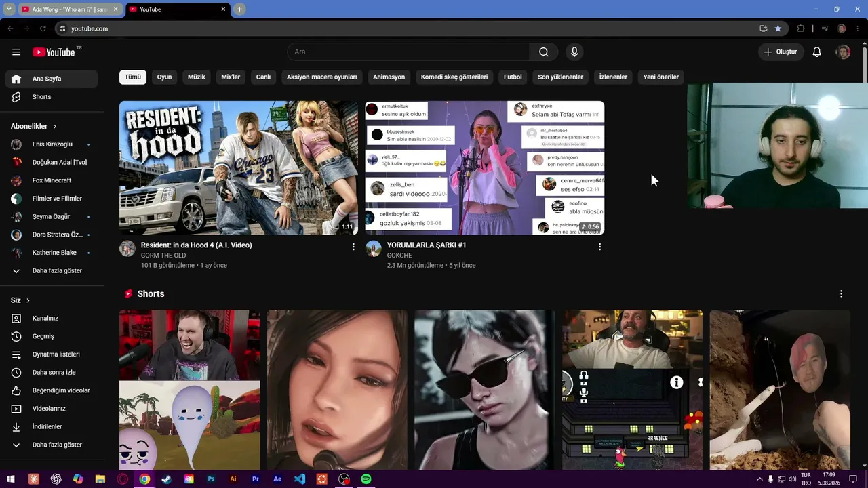Open Daha sonra izle list
Viewport: 868px width, 488px height.
52,373
